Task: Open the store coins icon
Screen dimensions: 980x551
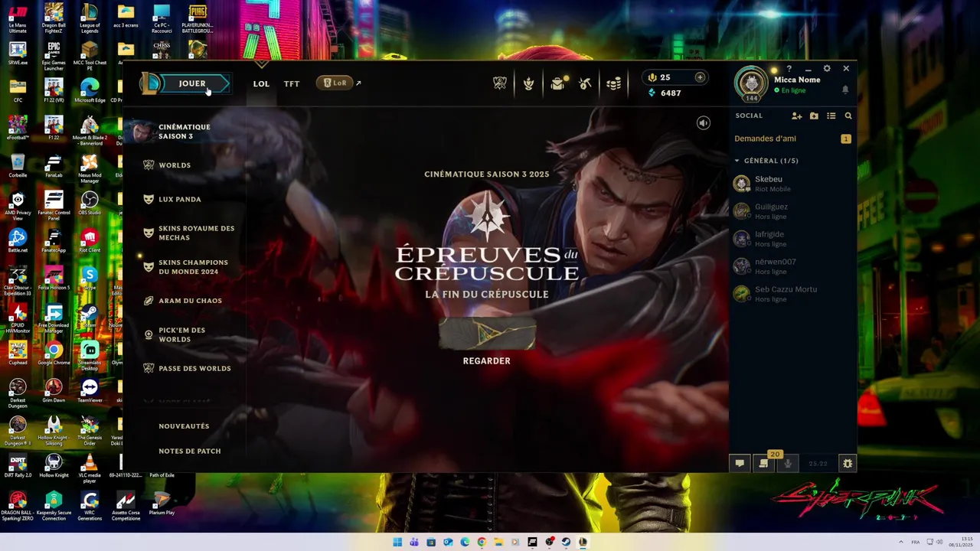Action: 613,83
